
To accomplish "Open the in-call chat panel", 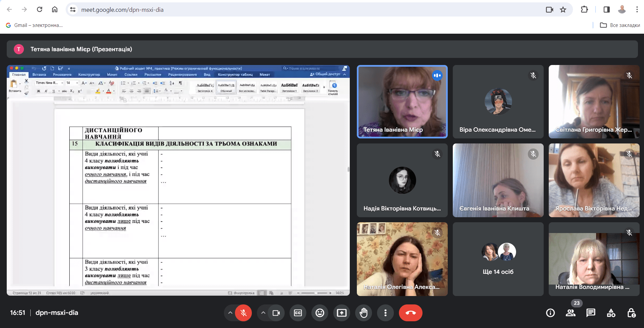I will 591,313.
